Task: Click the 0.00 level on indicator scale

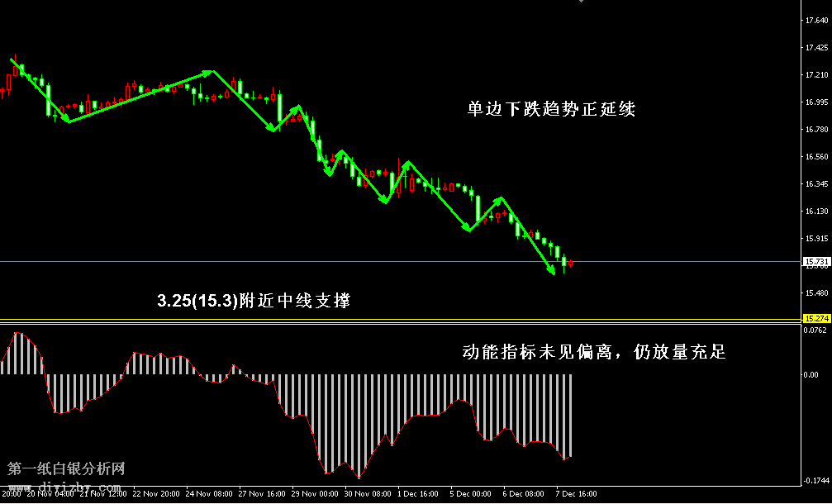Action: click(810, 374)
